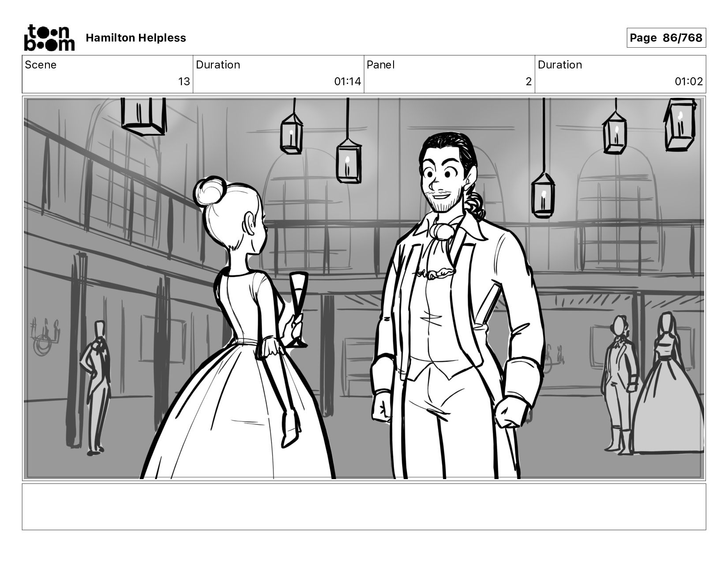Screen dimensions: 728x563
Task: Click the scene number '13'
Action: pyautogui.click(x=184, y=82)
